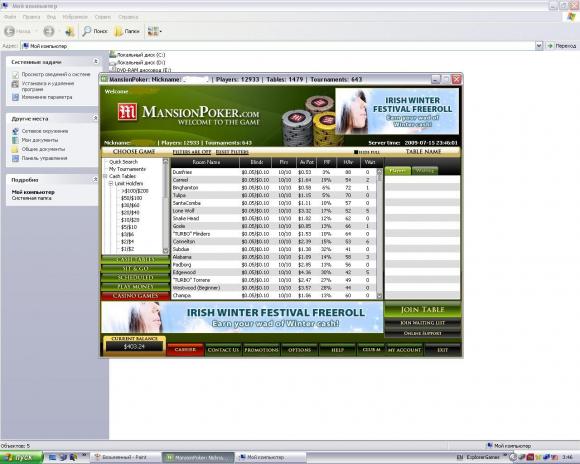This screenshot has height=464, width=580.
Task: Open the Views dropdown in the Explorer toolbar
Action: [x=154, y=31]
